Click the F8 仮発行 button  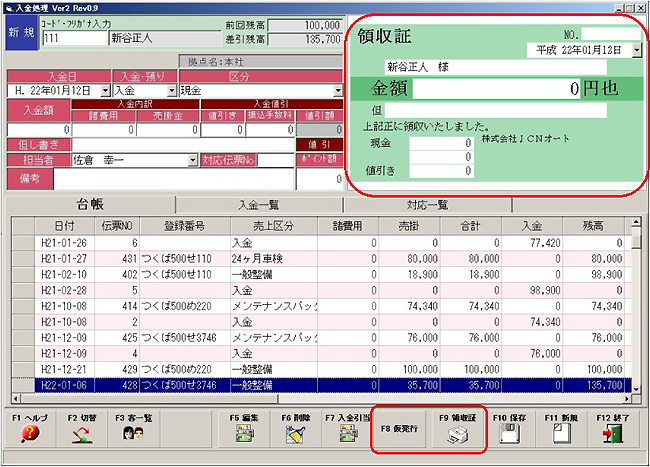point(399,432)
